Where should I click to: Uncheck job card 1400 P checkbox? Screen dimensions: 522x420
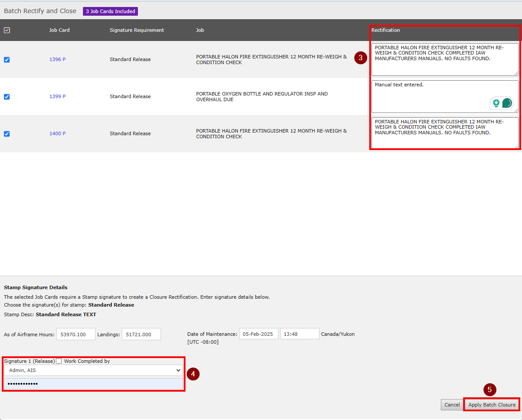tap(7, 134)
